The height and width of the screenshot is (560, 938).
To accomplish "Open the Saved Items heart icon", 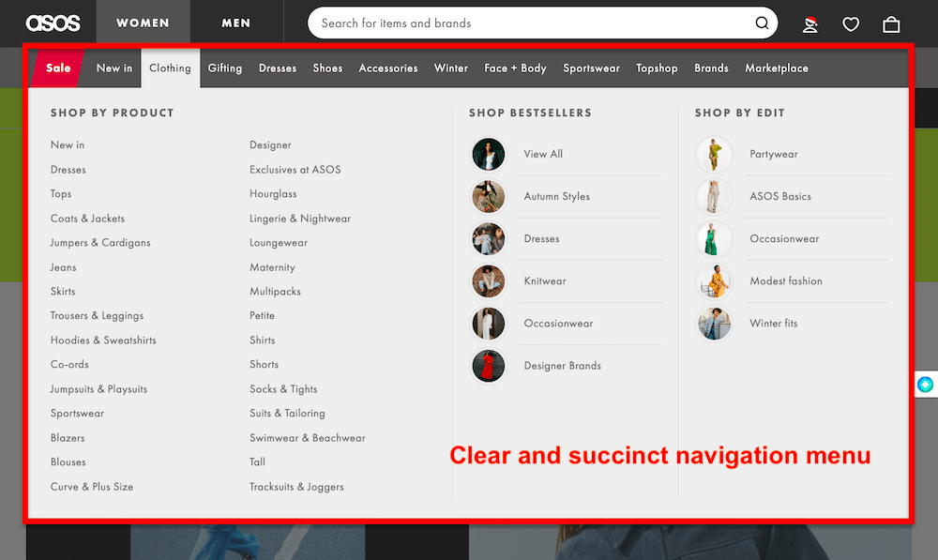I will (x=851, y=24).
